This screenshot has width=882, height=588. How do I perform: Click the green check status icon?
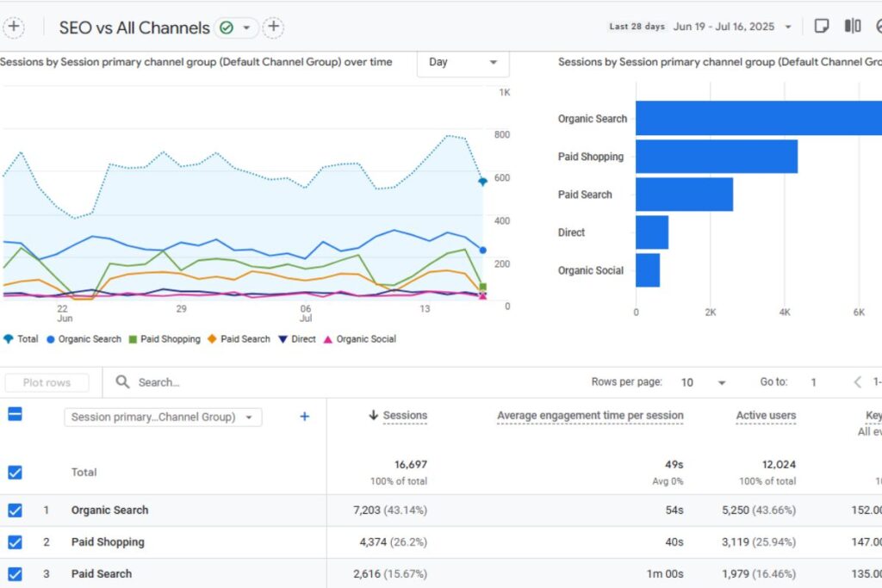(x=227, y=28)
